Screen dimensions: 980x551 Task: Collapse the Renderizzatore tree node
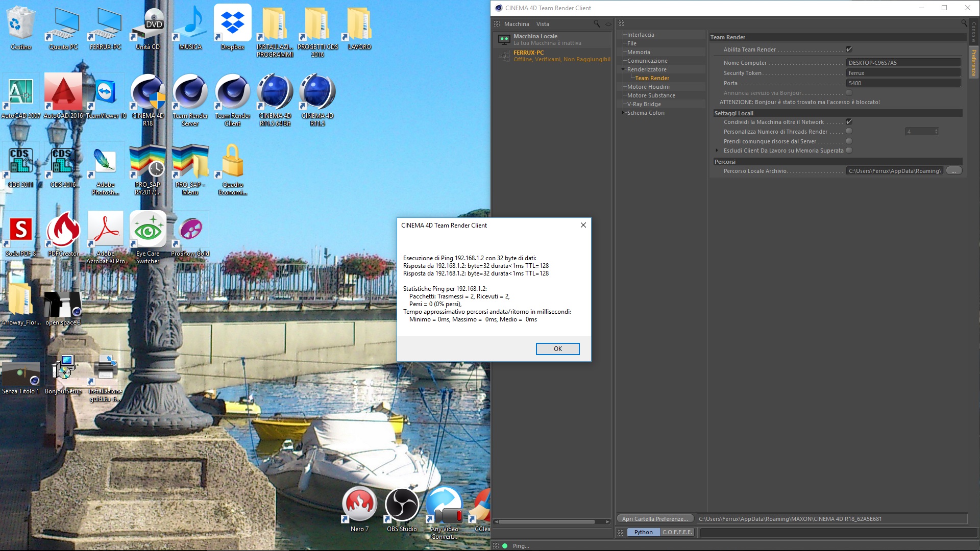coord(623,69)
